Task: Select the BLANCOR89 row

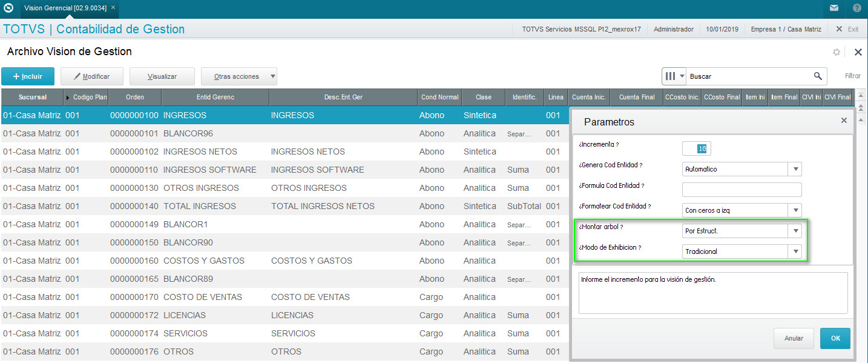Action: tap(284, 279)
